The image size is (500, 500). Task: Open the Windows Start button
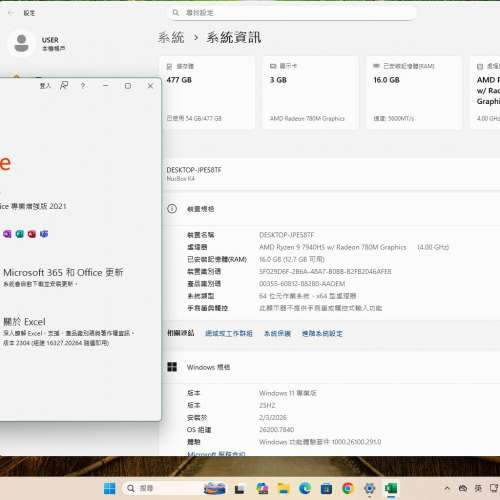click(x=110, y=488)
